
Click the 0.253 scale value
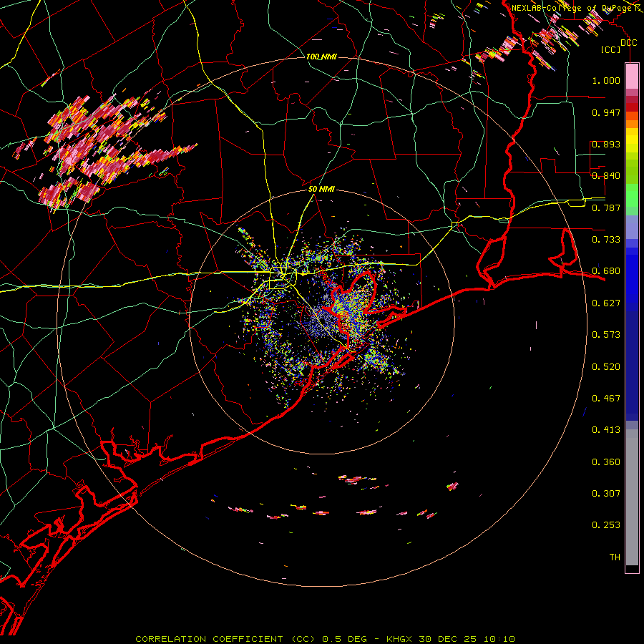tap(606, 525)
